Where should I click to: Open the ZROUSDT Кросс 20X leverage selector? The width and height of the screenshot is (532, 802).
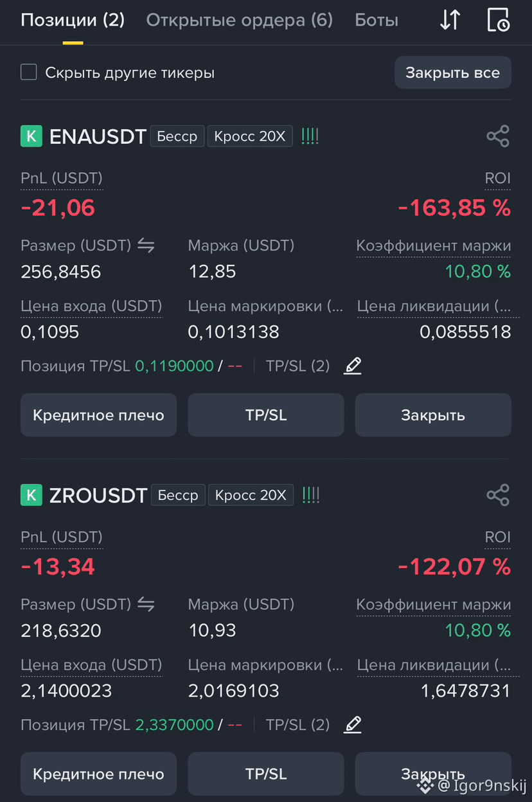(251, 495)
